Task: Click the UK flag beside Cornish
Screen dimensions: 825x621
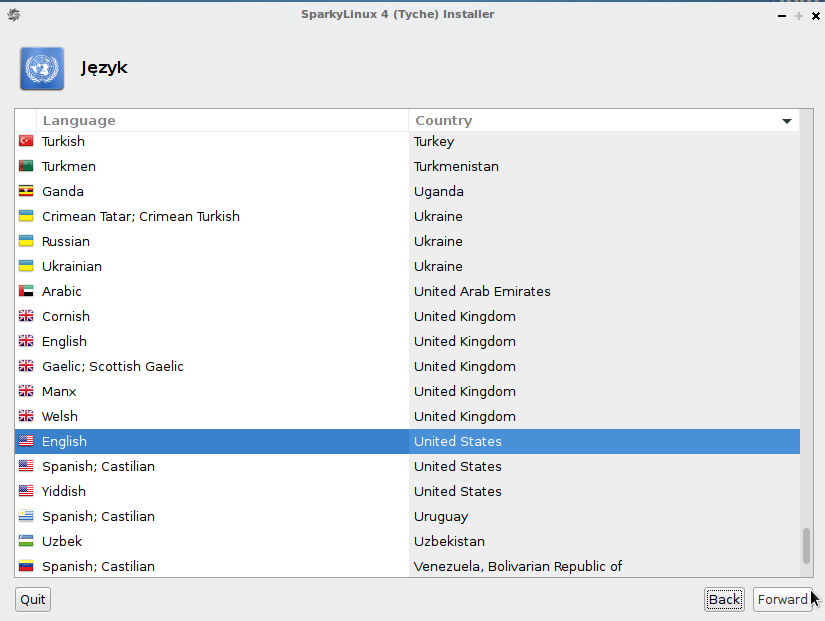Action: pyautogui.click(x=26, y=316)
